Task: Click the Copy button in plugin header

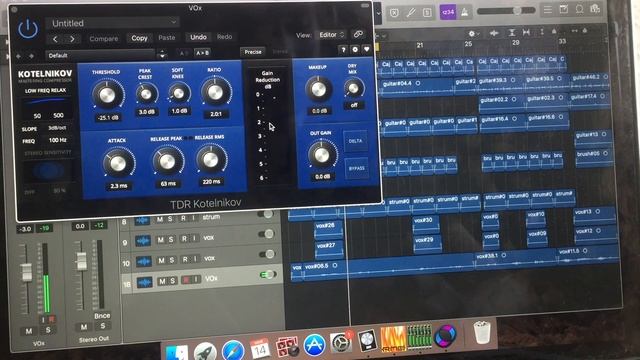Action: [139, 38]
